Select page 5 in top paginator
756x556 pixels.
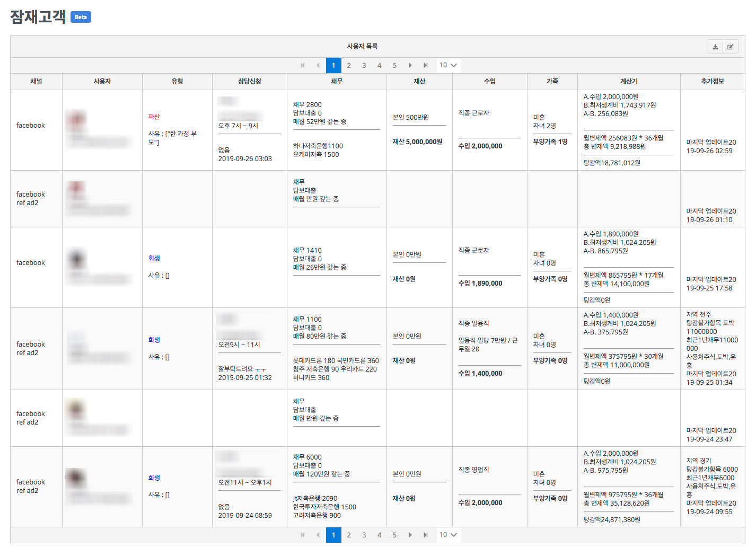(x=394, y=65)
